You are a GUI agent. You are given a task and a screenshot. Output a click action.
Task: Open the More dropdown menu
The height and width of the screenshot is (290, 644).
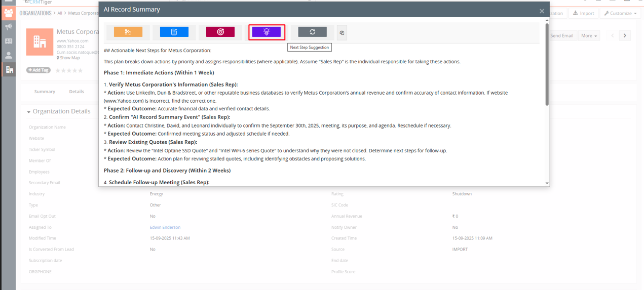click(x=589, y=36)
